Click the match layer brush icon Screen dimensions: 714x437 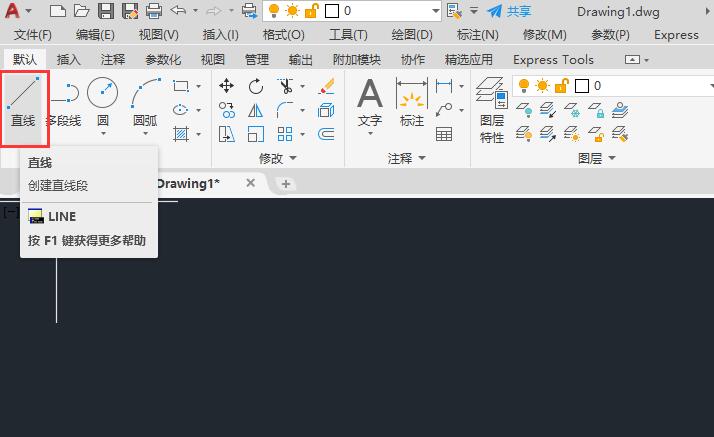tap(620, 134)
